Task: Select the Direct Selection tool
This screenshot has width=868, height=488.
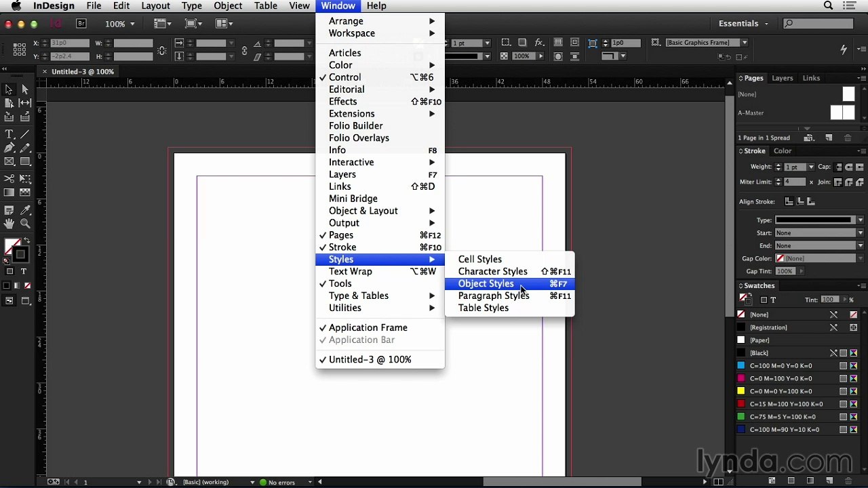Action: click(25, 89)
